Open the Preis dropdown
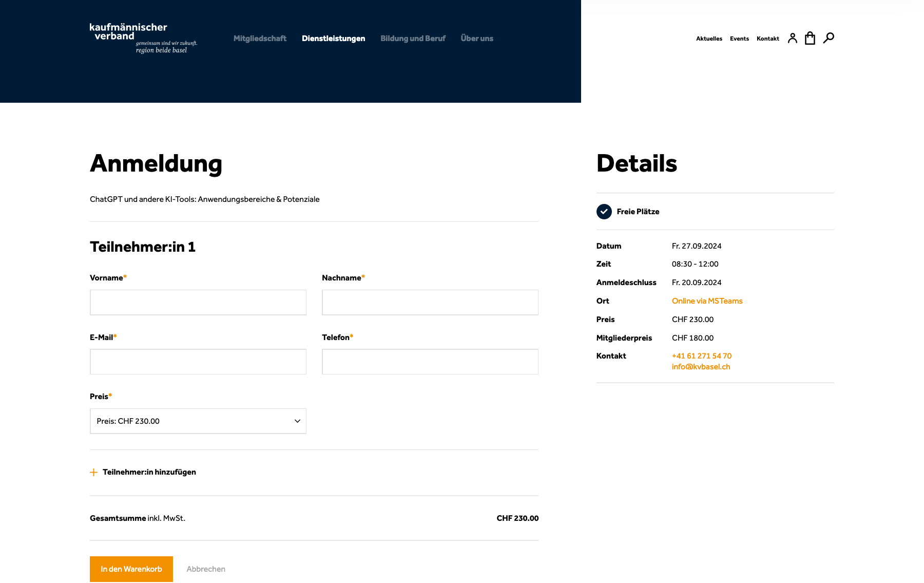Viewport: 924px width, 583px height. [198, 421]
